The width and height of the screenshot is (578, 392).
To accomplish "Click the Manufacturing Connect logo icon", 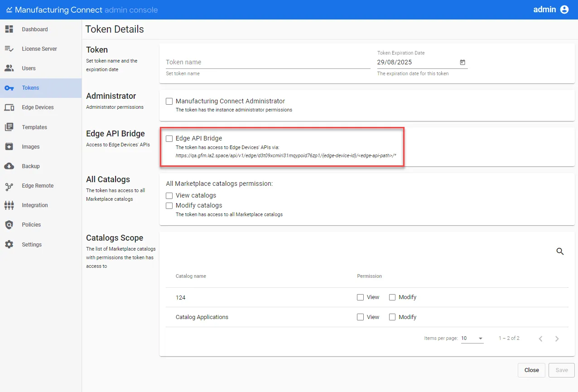I will click(9, 10).
